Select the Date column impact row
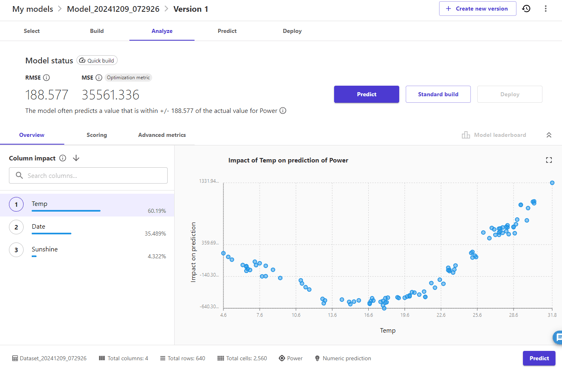Image resolution: width=562 pixels, height=370 pixels. 87,228
